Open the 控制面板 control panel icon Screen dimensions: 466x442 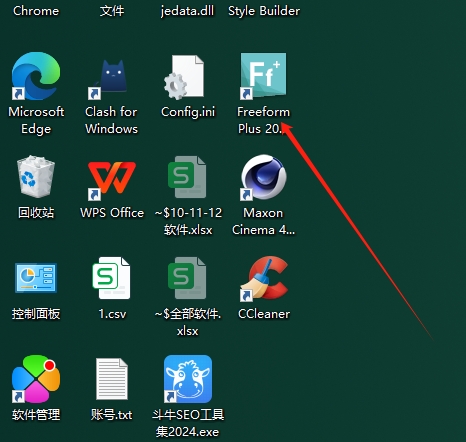point(36,278)
